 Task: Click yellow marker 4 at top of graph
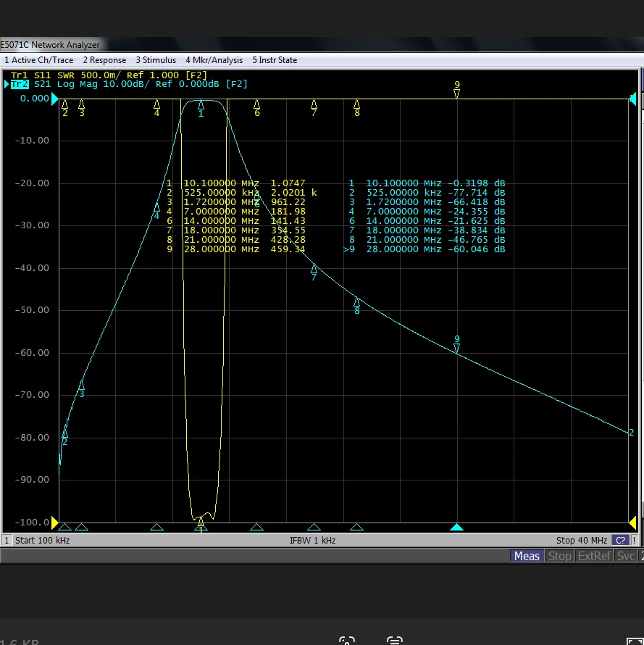coord(156,108)
